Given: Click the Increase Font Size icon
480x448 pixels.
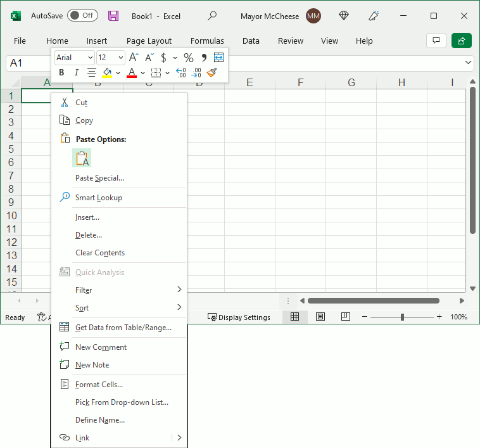Looking at the screenshot, I should coord(134,58).
